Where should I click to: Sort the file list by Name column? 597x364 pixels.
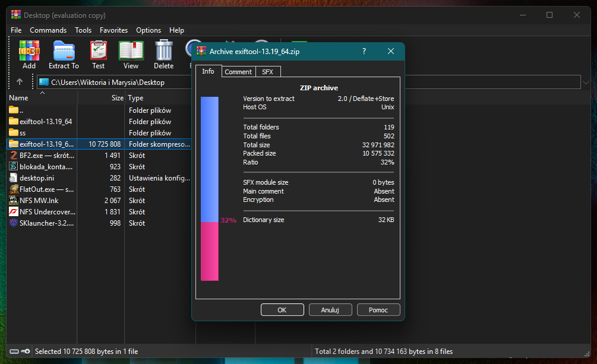19,98
